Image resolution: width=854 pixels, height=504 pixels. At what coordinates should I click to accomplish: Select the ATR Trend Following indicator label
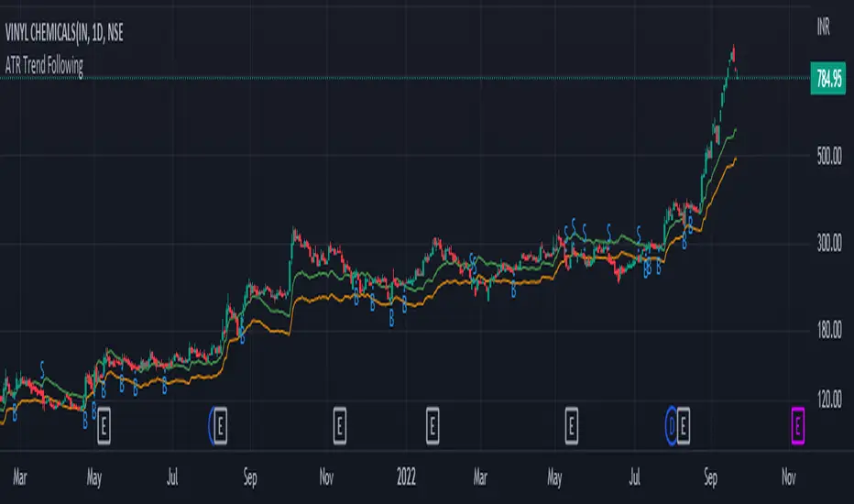tap(44, 66)
